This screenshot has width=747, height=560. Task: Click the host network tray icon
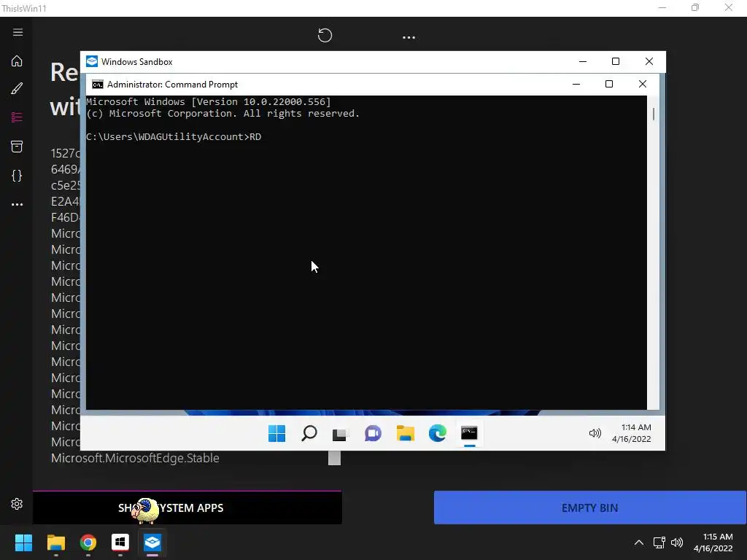click(659, 542)
